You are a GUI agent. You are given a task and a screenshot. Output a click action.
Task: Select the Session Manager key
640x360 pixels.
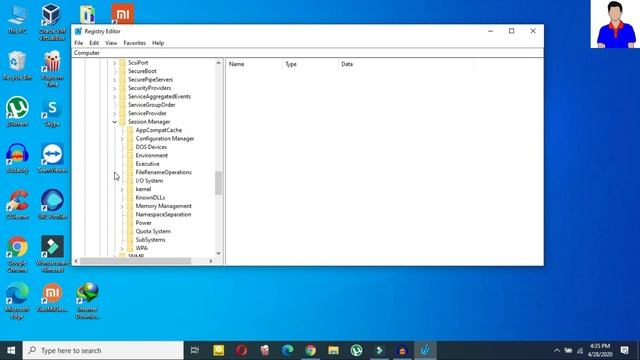(x=149, y=122)
